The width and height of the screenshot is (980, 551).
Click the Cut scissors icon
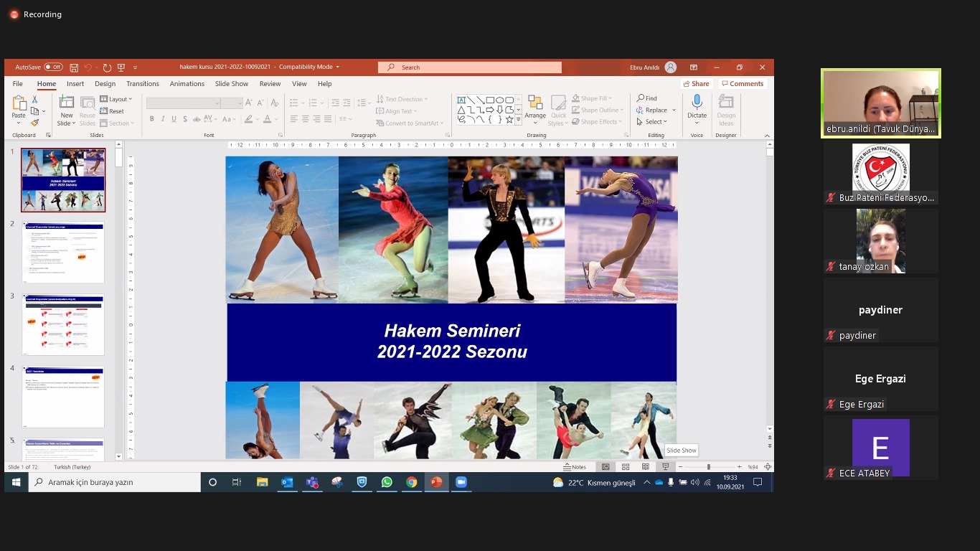35,100
